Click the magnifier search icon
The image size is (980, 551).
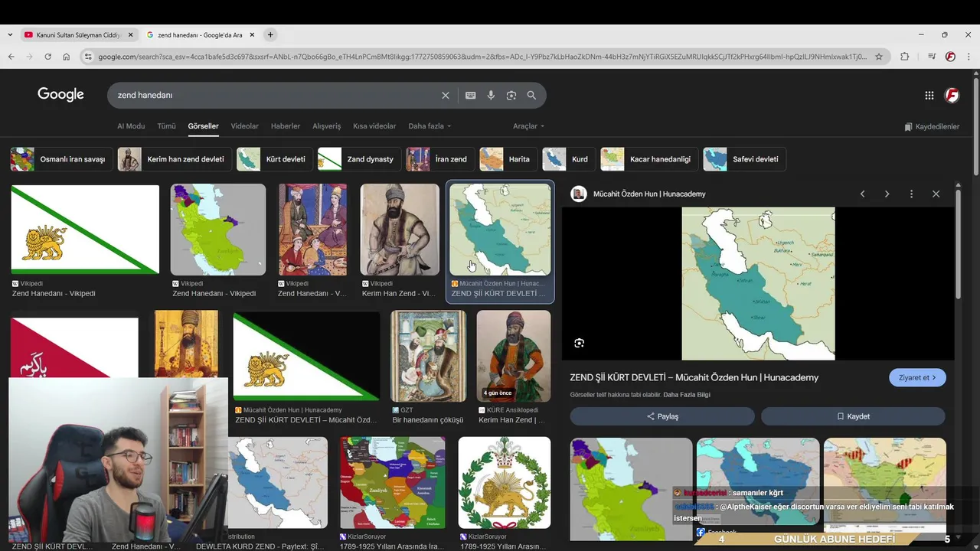(531, 96)
